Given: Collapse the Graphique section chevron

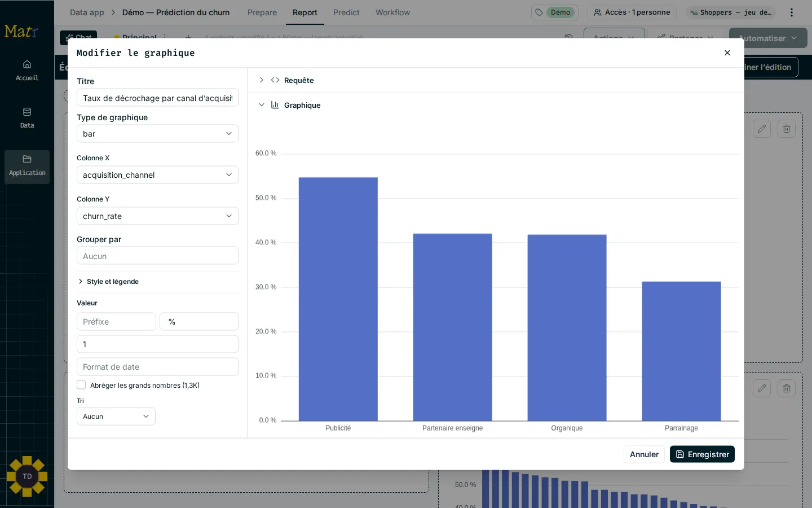Looking at the screenshot, I should point(261,105).
